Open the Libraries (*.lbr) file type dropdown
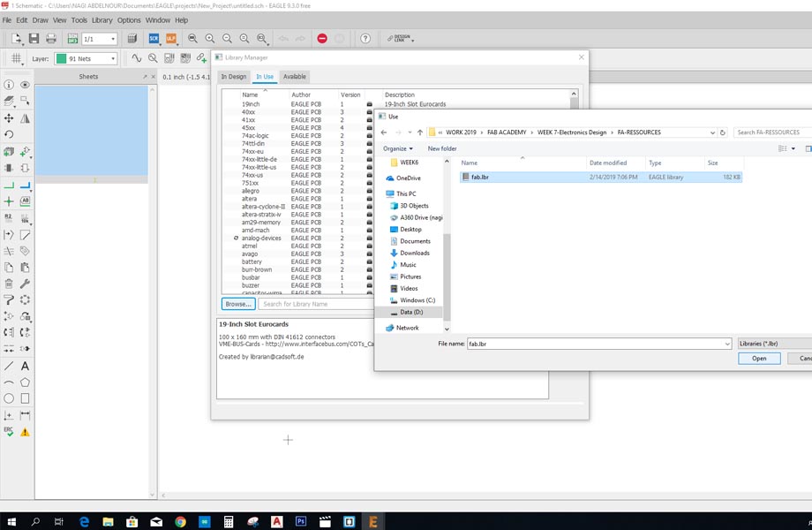Image resolution: width=812 pixels, height=530 pixels. pos(774,344)
